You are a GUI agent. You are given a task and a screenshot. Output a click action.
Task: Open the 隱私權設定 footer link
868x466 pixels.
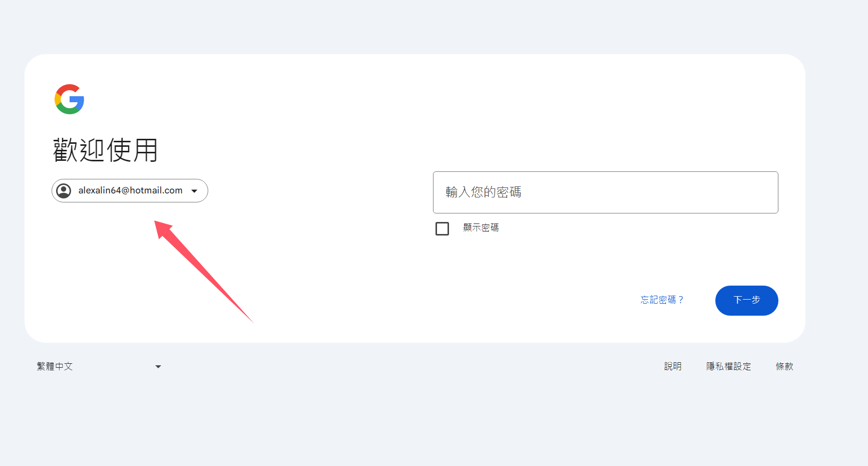click(x=728, y=367)
